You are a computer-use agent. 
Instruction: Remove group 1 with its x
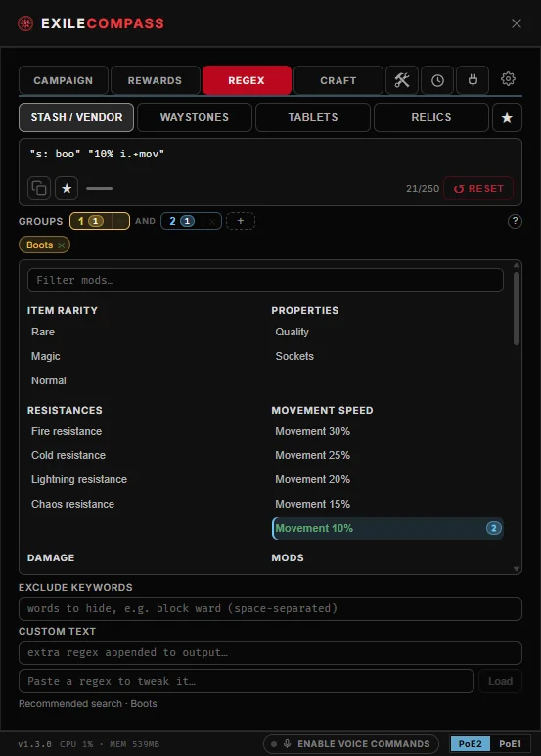click(119, 221)
